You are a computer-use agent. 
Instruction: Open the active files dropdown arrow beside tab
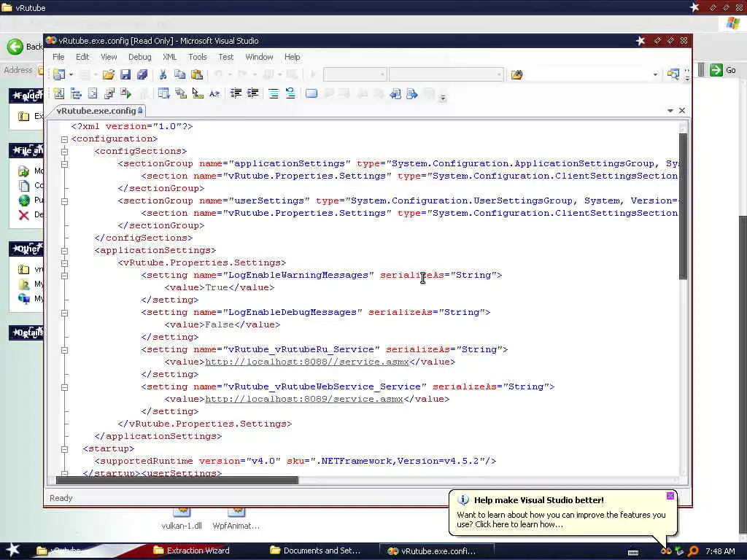coord(670,111)
